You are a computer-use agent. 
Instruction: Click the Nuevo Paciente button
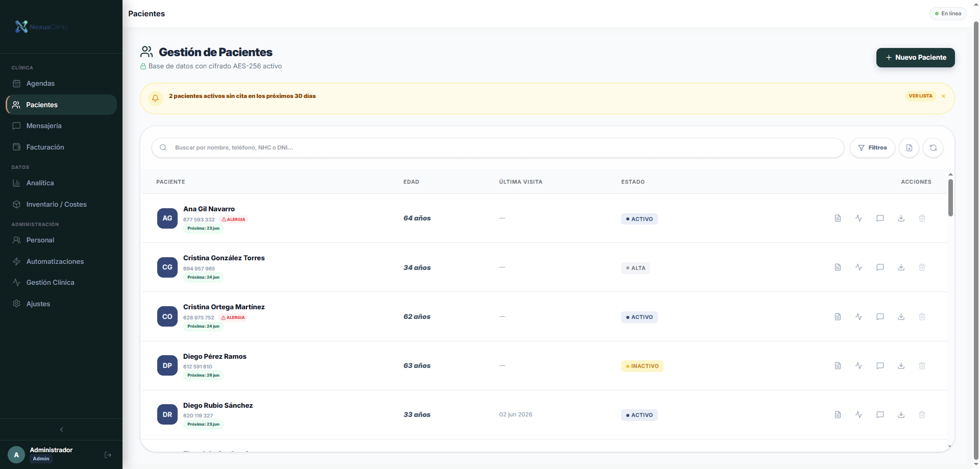click(916, 58)
